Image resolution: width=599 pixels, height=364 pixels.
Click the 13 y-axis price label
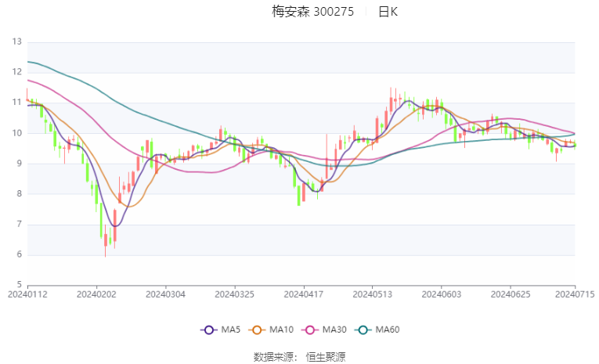(16, 41)
